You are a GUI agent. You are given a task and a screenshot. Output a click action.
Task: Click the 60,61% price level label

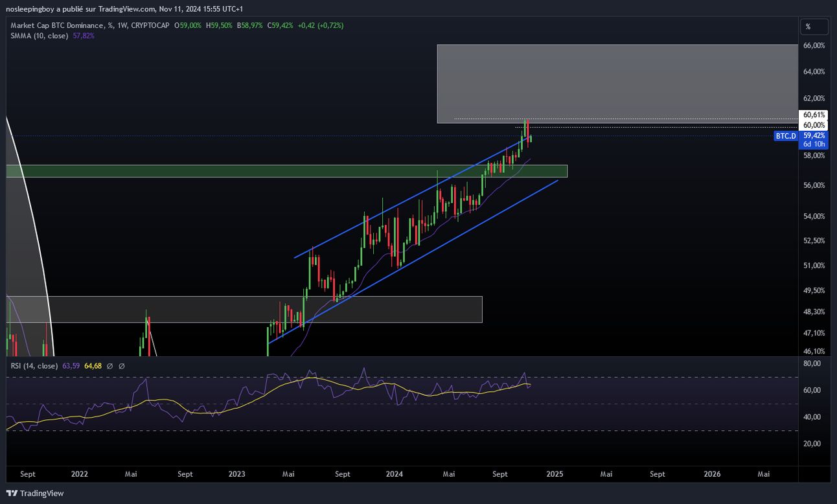814,115
